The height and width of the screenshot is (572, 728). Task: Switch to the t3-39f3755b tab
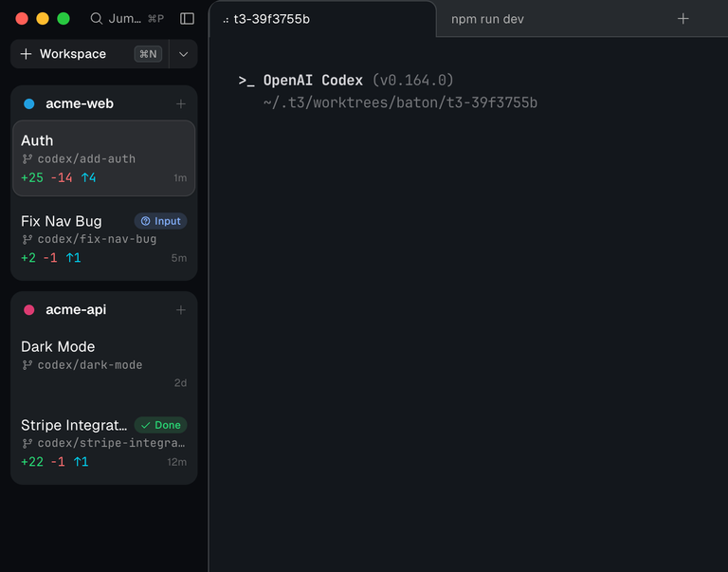[x=322, y=19]
